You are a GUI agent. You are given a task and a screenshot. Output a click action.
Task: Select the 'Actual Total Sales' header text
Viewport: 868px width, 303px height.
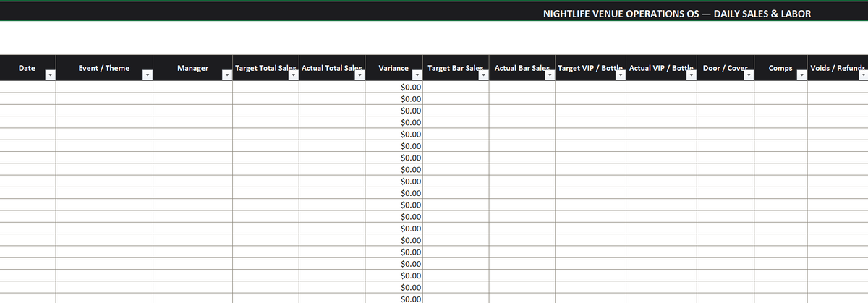point(331,68)
